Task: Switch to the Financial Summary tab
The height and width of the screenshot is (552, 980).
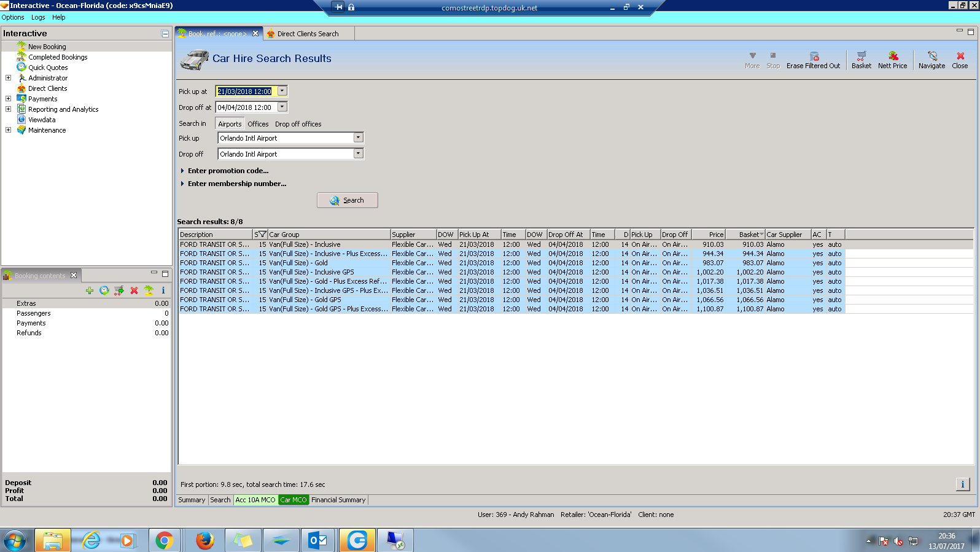Action: click(338, 500)
